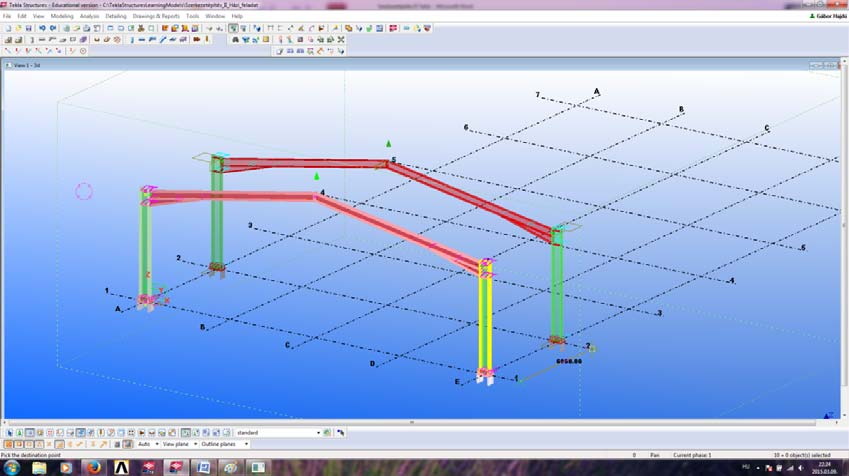
Task: Click 'Pick the destination point' status text
Action: tap(31, 455)
